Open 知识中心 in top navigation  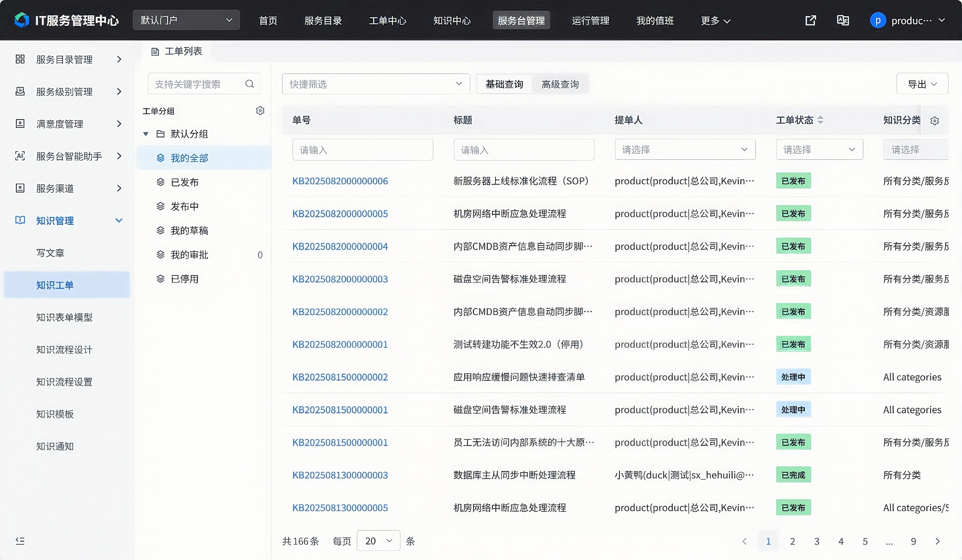coord(452,20)
